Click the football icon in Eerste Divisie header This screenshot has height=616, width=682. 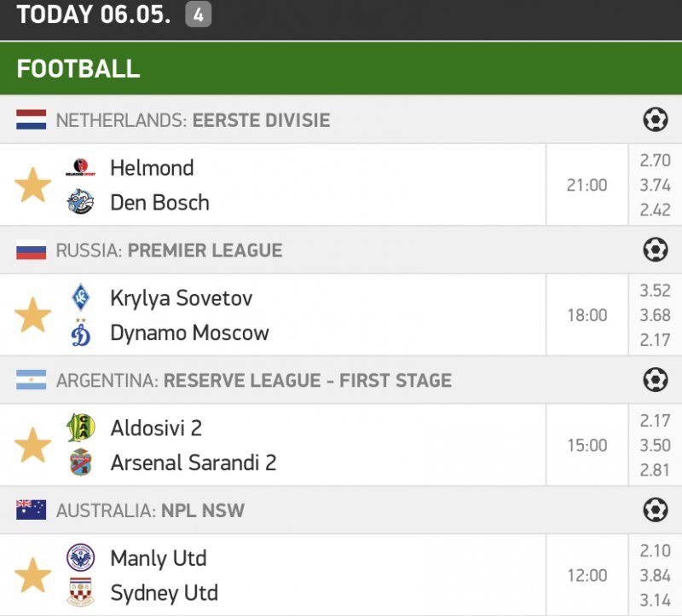655,120
